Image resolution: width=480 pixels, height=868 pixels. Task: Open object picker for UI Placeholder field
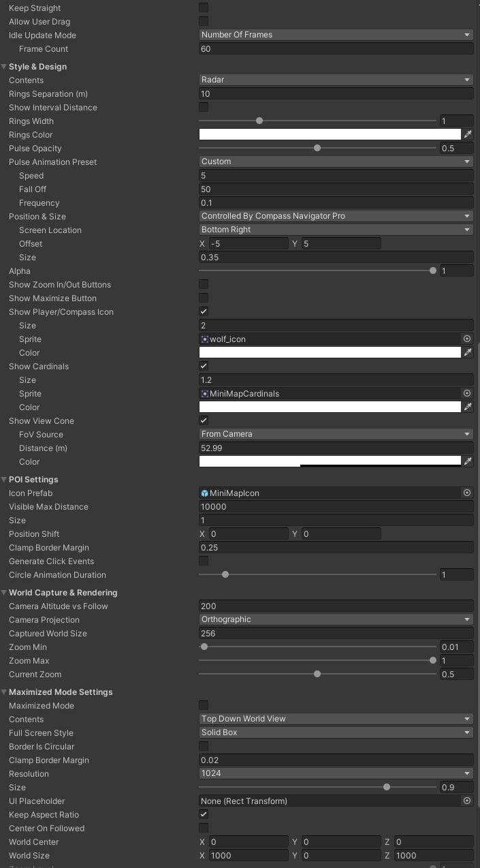click(x=467, y=801)
